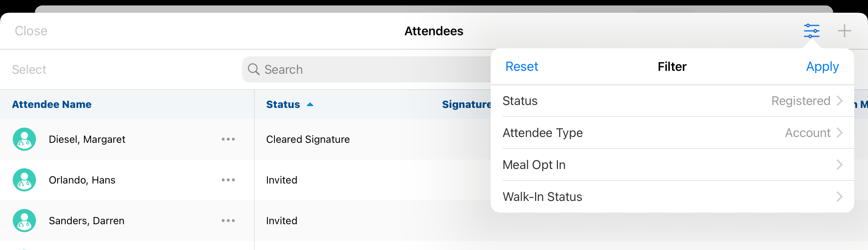Open more options for Sanders, Darren
This screenshot has width=868, height=250.
click(x=228, y=221)
